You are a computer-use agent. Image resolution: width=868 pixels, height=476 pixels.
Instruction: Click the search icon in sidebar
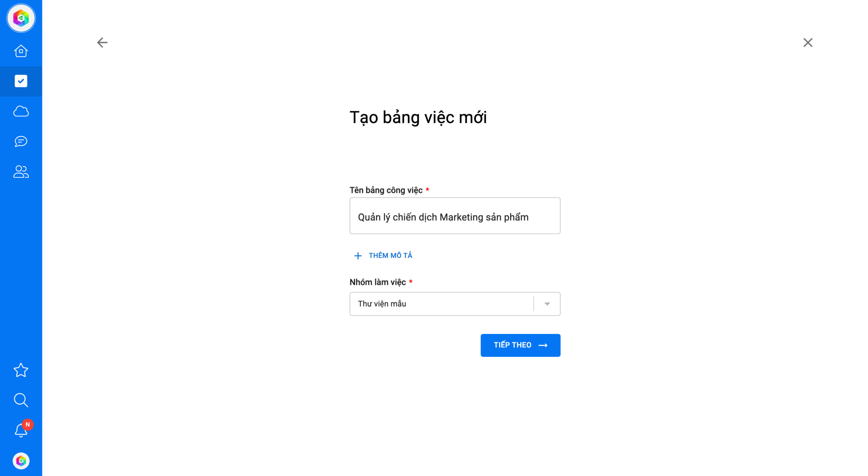click(21, 400)
